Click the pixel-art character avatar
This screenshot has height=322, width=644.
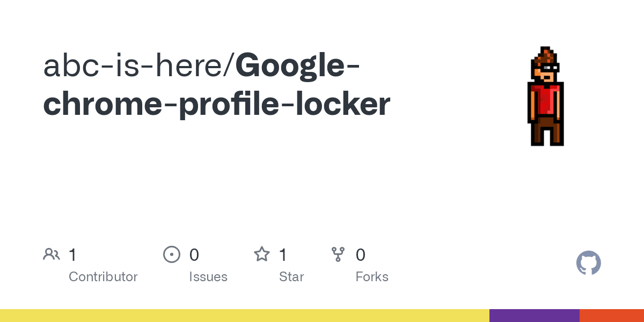pyautogui.click(x=546, y=97)
